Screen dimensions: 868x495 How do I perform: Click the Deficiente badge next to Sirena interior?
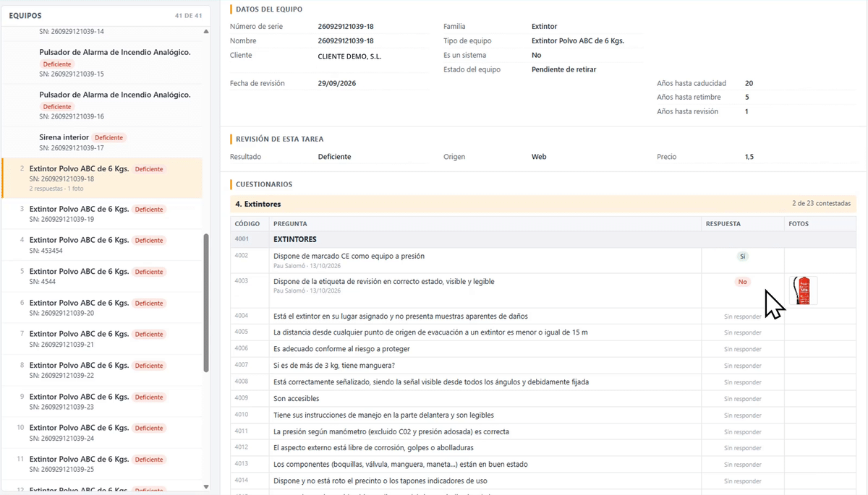click(x=109, y=138)
